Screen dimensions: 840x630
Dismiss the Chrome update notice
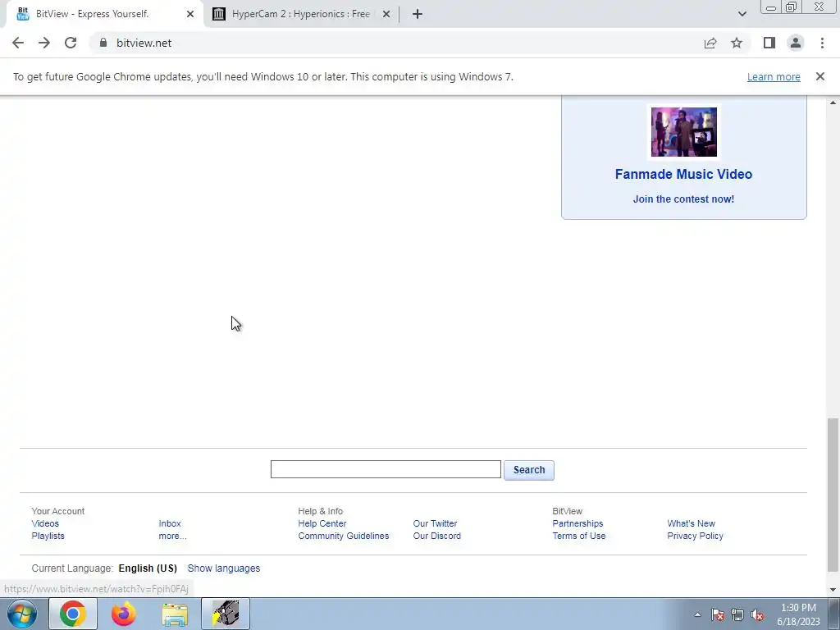(819, 76)
